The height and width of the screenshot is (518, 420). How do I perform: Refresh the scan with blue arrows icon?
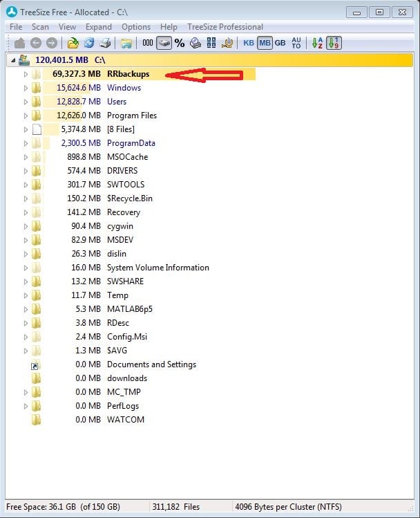point(89,43)
